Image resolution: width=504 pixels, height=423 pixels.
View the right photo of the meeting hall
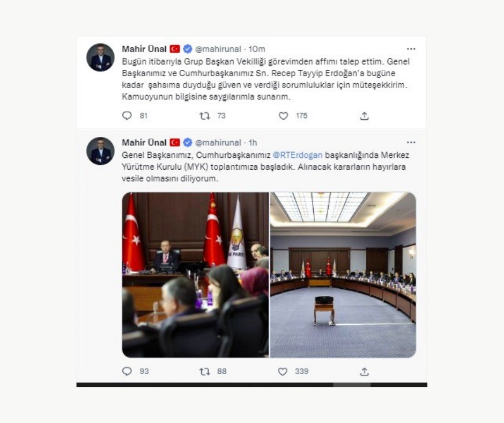(343, 275)
